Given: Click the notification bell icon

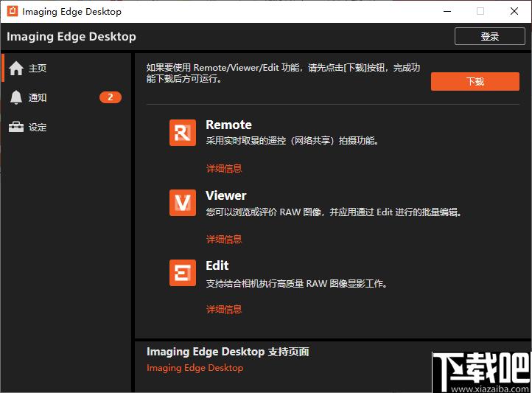Looking at the screenshot, I should [x=16, y=98].
